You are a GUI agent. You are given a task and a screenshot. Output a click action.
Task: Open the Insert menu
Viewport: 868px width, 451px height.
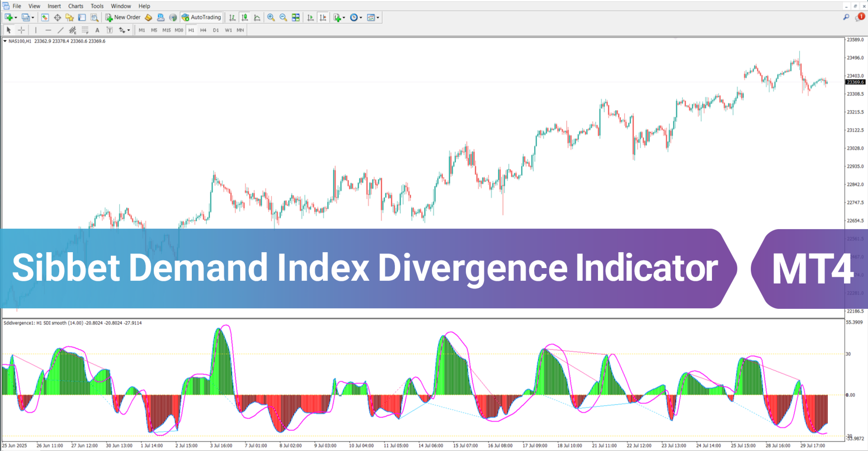pos(54,6)
